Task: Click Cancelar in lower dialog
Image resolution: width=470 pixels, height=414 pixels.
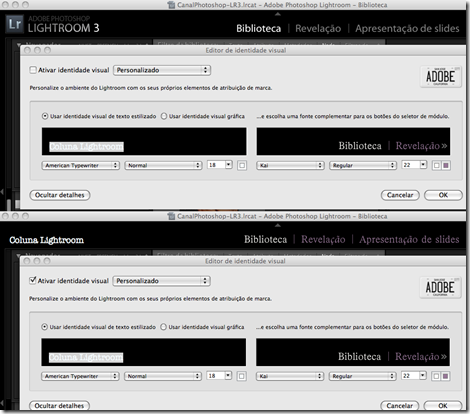Action: [400, 406]
